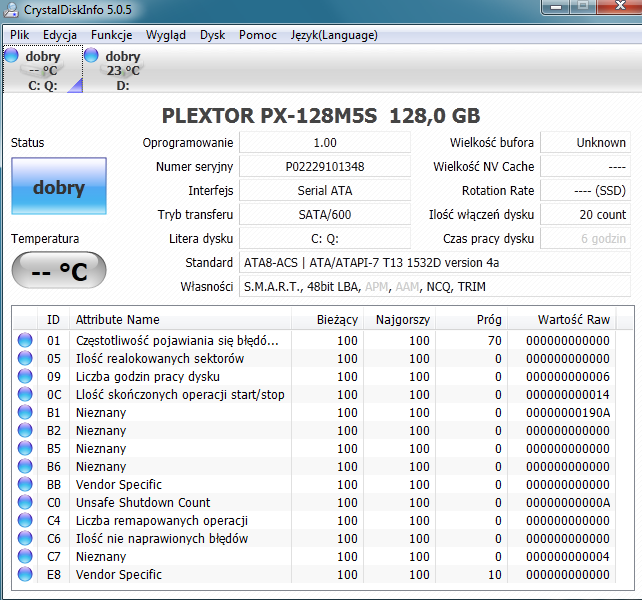Screen dimensions: 642x600
Task: Open the Pomoc menu
Action: point(258,35)
